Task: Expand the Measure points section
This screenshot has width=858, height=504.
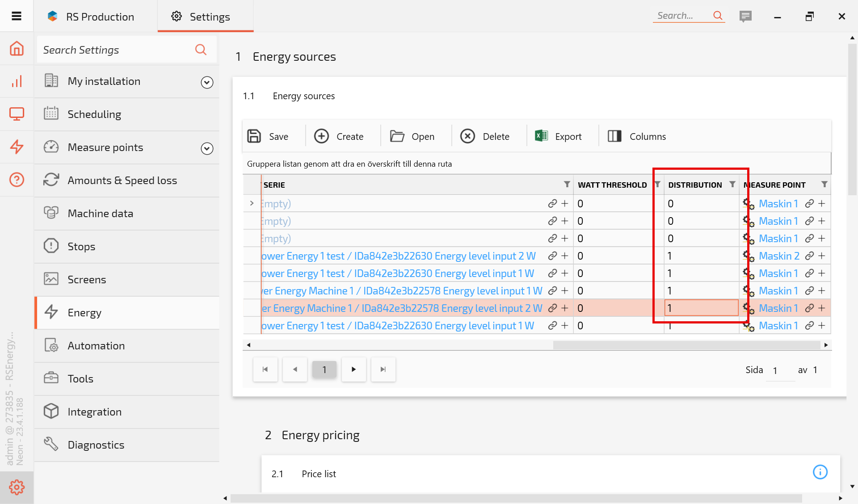Action: (x=207, y=148)
